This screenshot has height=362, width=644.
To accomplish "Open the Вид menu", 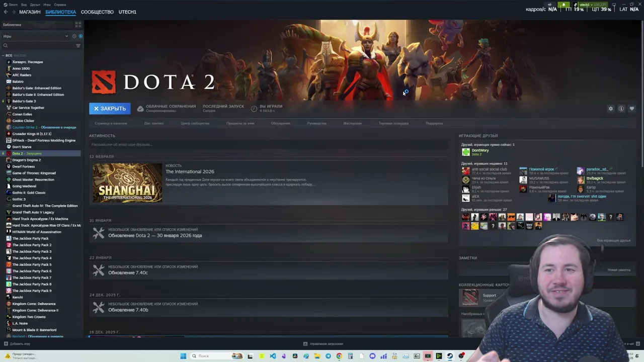I will coord(24,5).
